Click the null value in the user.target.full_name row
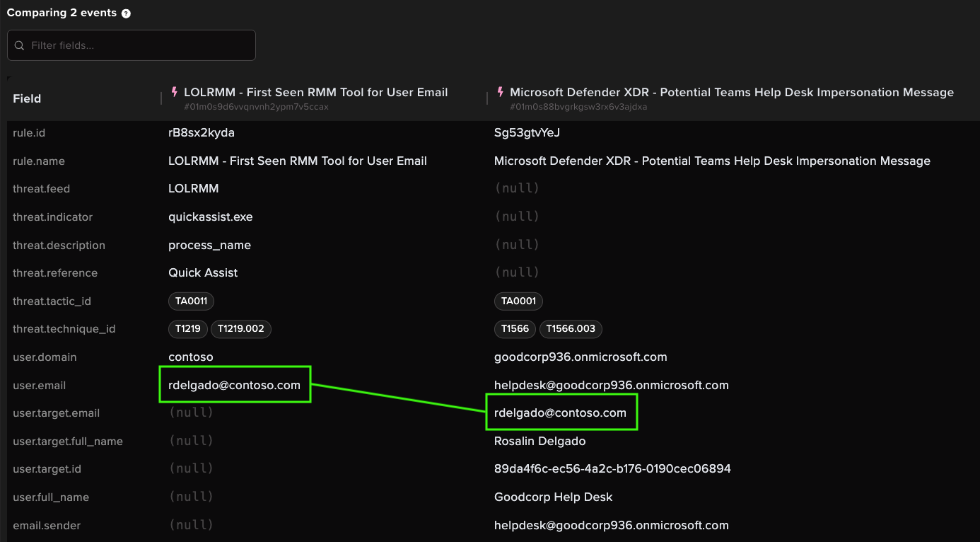 click(x=191, y=441)
